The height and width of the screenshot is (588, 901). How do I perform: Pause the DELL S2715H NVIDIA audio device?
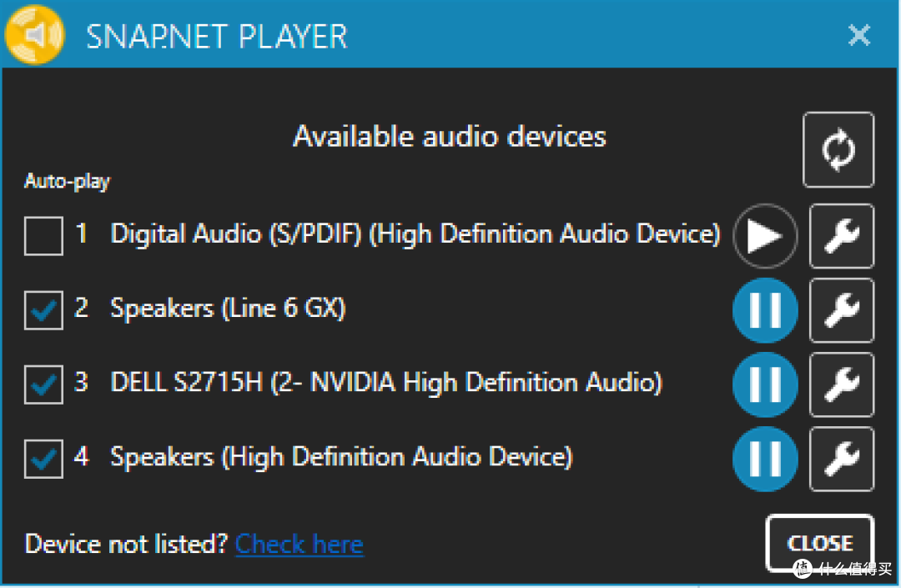[x=765, y=384]
